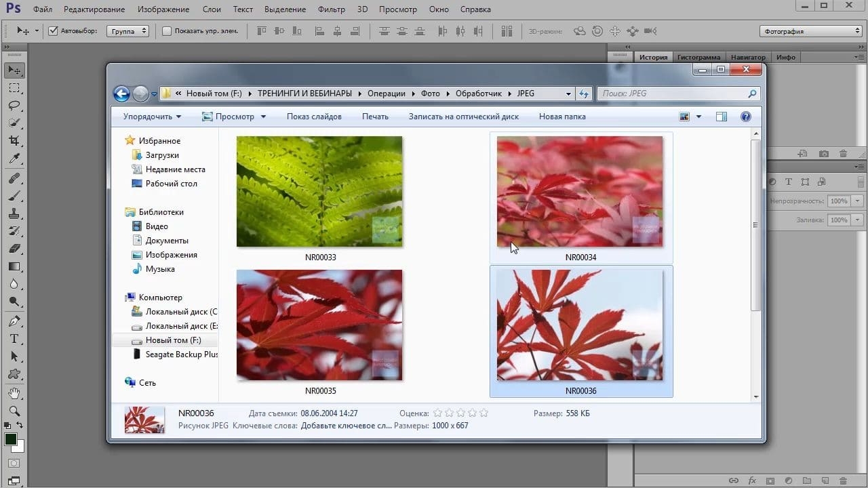Screen dimensions: 868x488
Task: Select the Lasso tool
Action: (x=14, y=106)
